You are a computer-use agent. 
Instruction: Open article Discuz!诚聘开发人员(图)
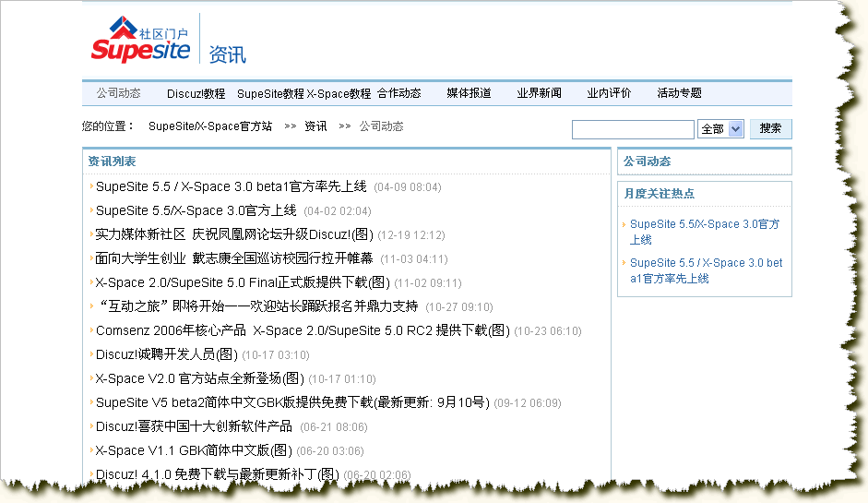point(167,354)
